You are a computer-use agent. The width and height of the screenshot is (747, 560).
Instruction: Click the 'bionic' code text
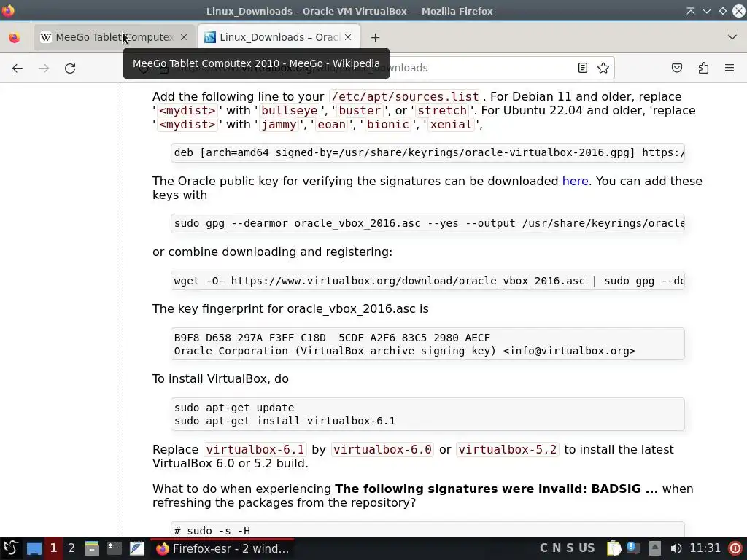[x=388, y=124]
